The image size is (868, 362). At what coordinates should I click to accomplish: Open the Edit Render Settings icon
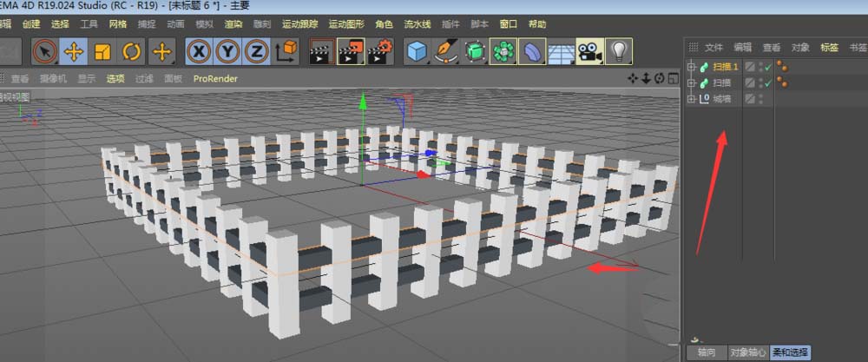coord(378,52)
